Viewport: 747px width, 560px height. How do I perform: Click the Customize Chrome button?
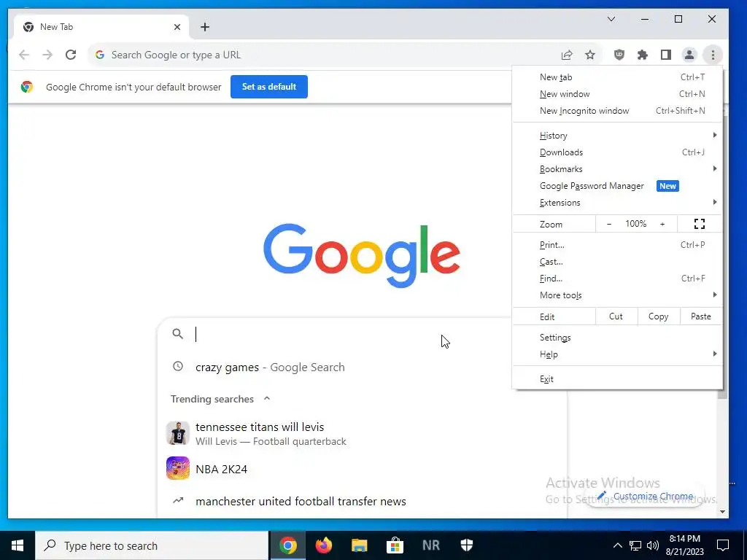pos(646,496)
